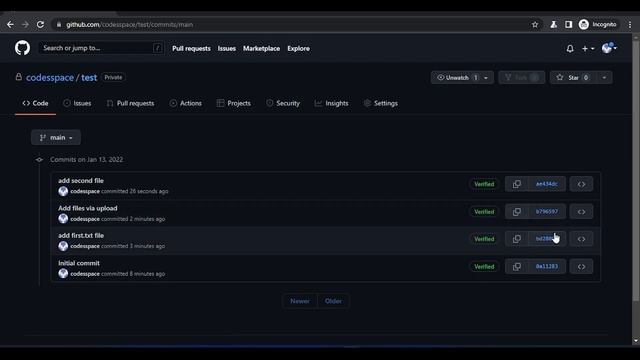640x360 pixels.
Task: Open the 'add first.txt file' commit message
Action: click(81, 236)
